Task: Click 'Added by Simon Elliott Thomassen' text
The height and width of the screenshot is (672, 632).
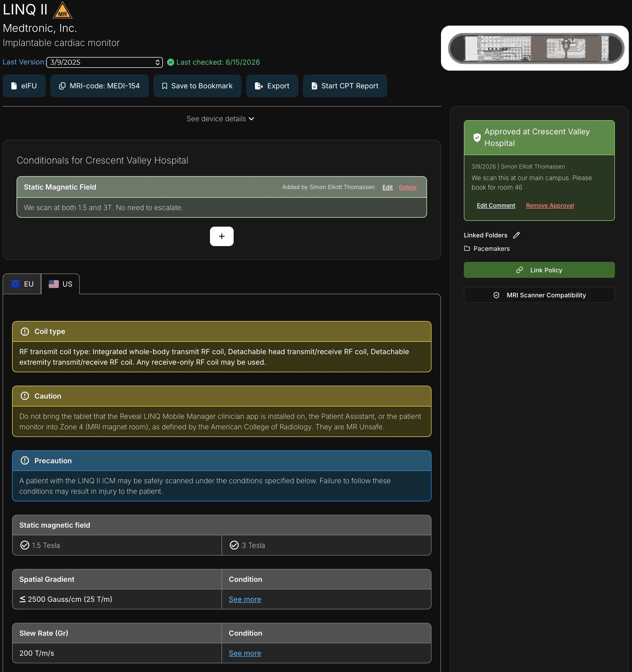Action: tap(329, 187)
